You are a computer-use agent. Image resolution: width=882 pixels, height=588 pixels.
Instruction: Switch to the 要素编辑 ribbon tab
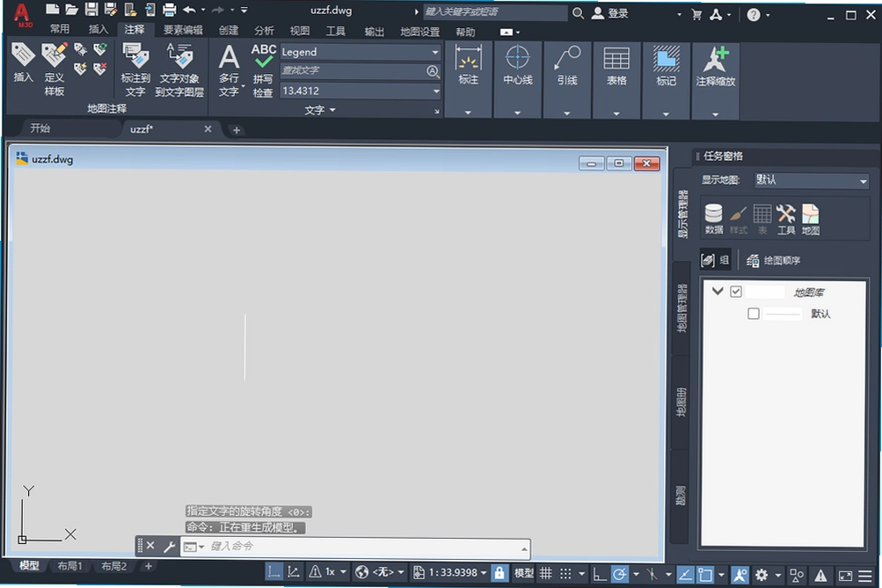pos(183,30)
